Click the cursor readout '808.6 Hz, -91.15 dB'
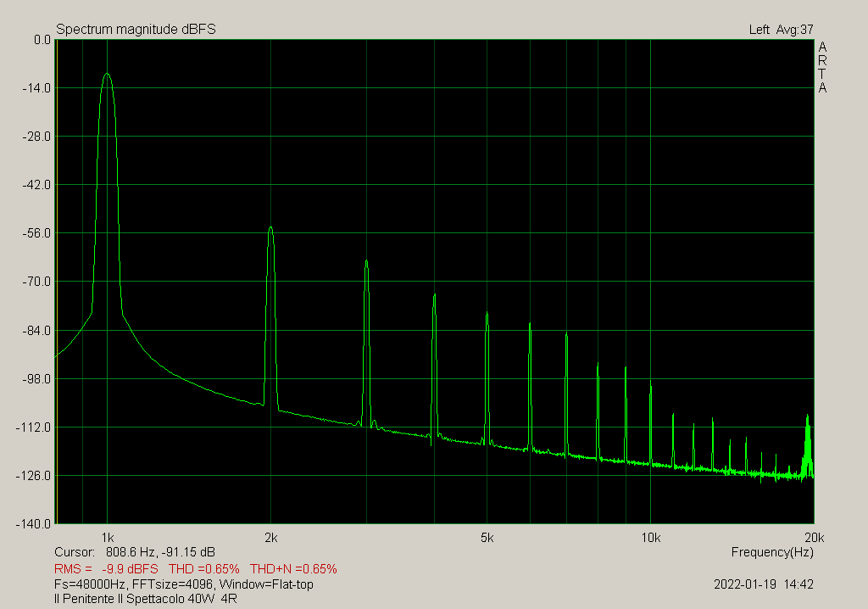This screenshot has width=868, height=609. 160,552
